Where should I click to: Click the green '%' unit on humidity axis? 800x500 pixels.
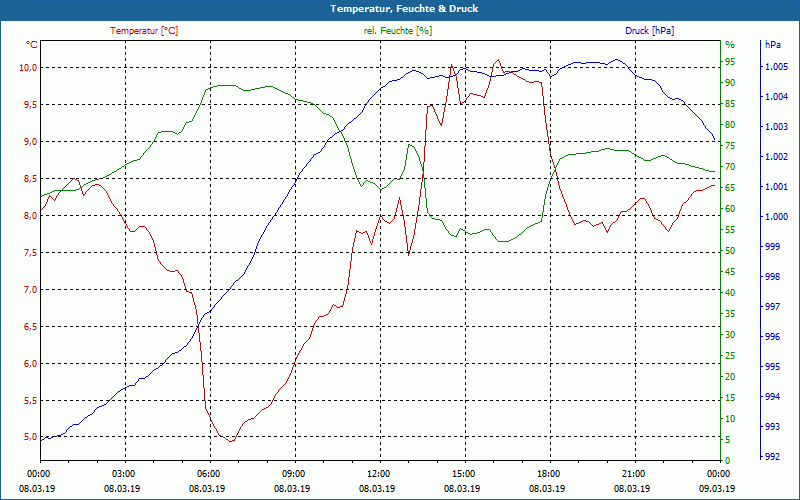[730, 45]
